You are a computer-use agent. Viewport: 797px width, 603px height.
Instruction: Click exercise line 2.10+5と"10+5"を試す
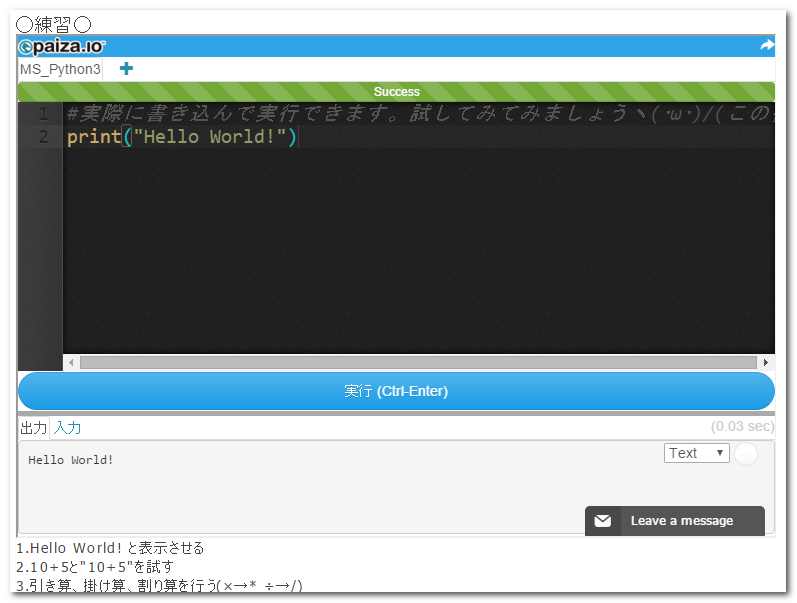tap(95, 567)
